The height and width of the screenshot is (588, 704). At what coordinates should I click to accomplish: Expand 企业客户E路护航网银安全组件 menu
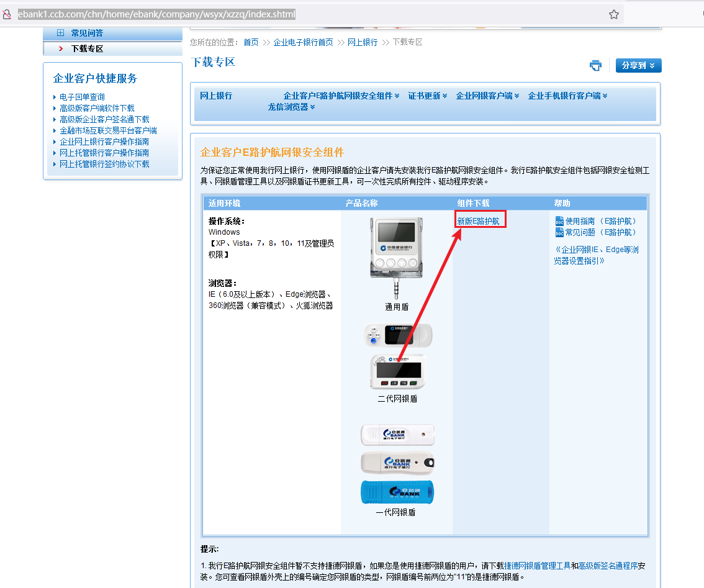[341, 96]
